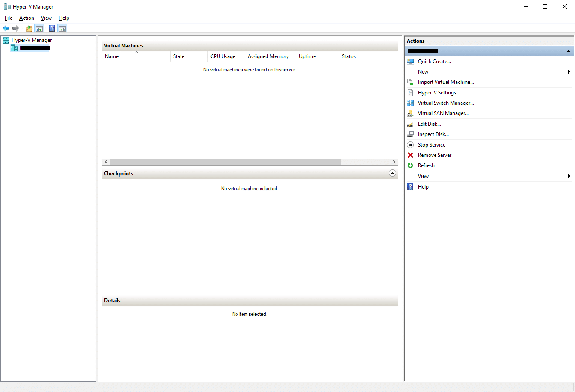
Task: Click the Import Virtual Machine icon
Action: [410, 82]
